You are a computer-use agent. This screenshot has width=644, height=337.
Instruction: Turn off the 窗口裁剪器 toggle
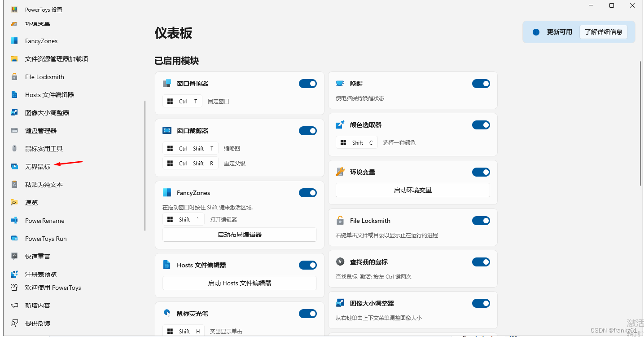[x=308, y=131]
